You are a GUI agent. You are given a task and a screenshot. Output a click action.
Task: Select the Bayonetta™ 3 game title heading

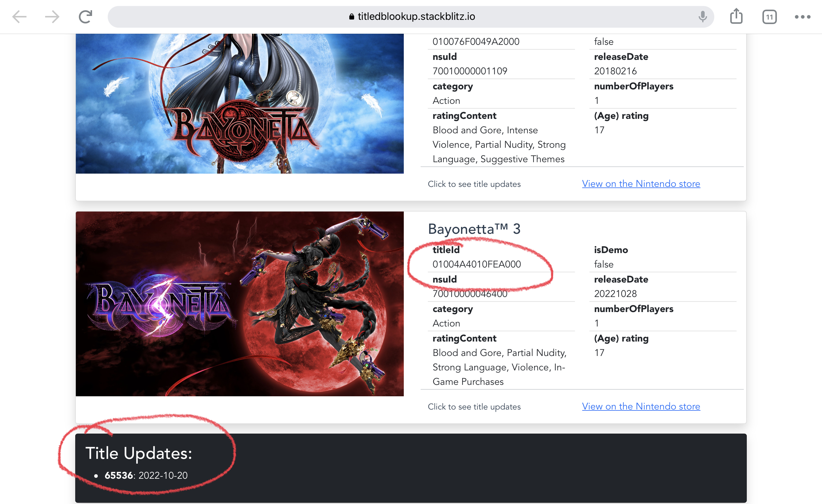(x=474, y=229)
